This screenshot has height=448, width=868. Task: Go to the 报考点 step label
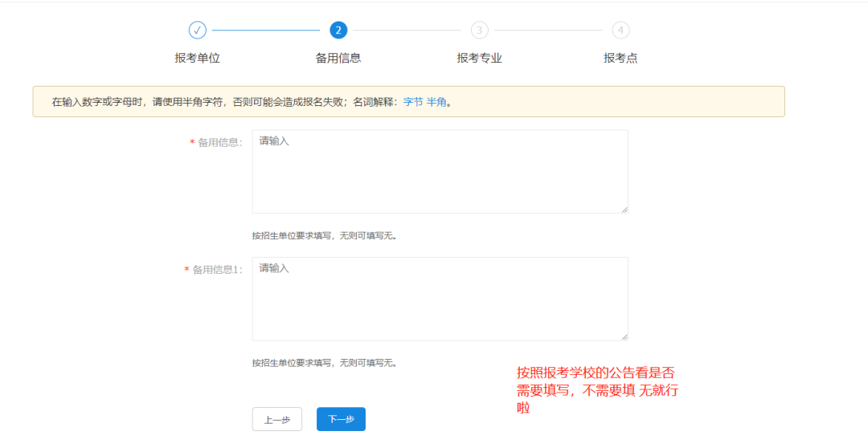coord(620,58)
